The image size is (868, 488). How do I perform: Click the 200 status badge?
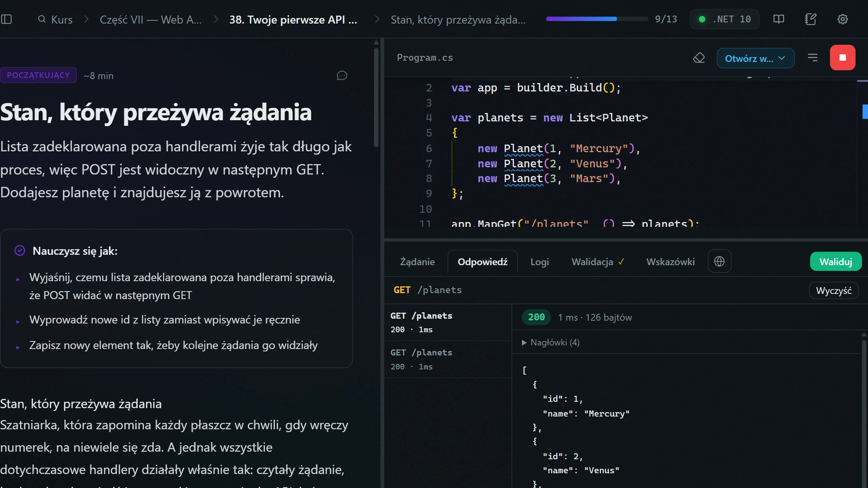click(x=536, y=317)
